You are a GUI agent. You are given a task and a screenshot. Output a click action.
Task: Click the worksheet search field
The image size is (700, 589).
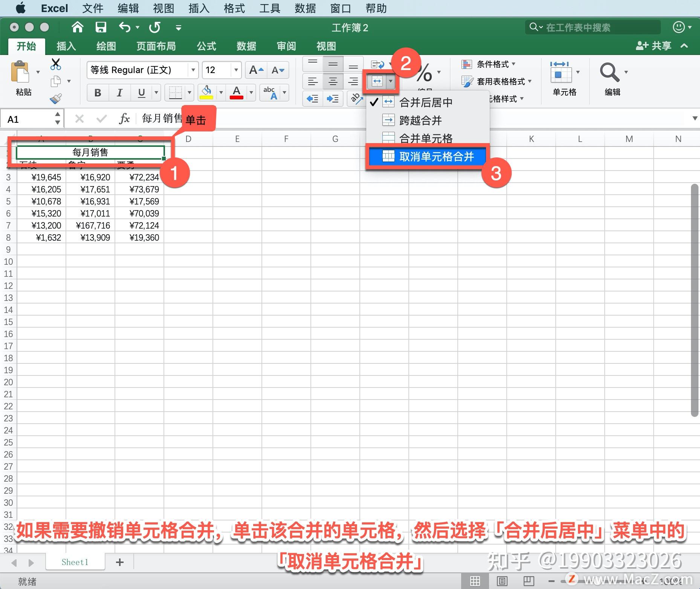click(x=593, y=27)
